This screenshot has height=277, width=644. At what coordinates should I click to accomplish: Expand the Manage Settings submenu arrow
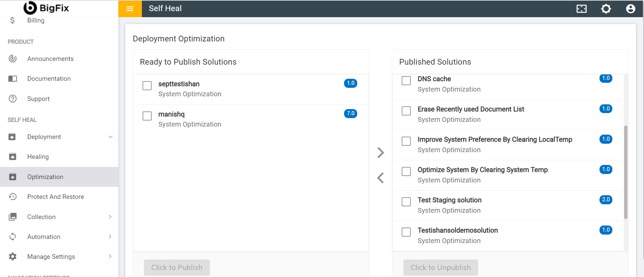click(110, 256)
